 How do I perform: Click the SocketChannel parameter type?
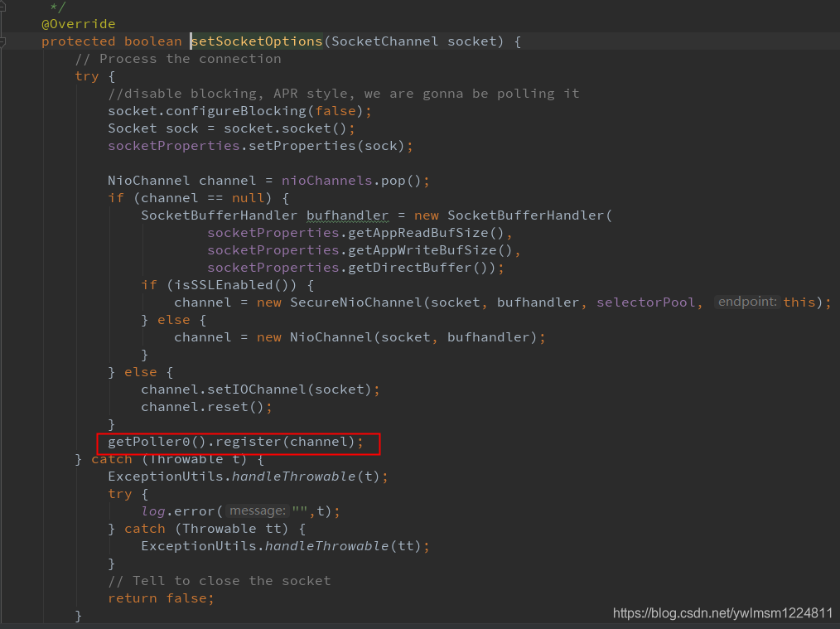click(384, 41)
